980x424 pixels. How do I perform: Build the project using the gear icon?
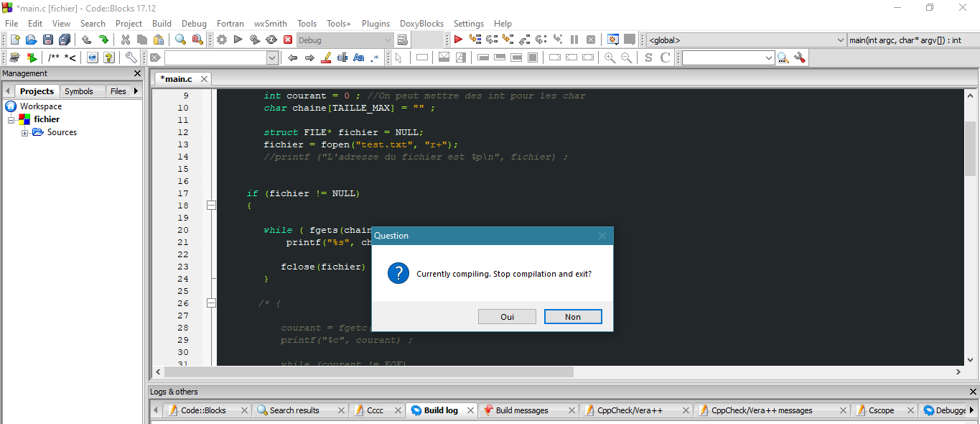click(x=221, y=40)
